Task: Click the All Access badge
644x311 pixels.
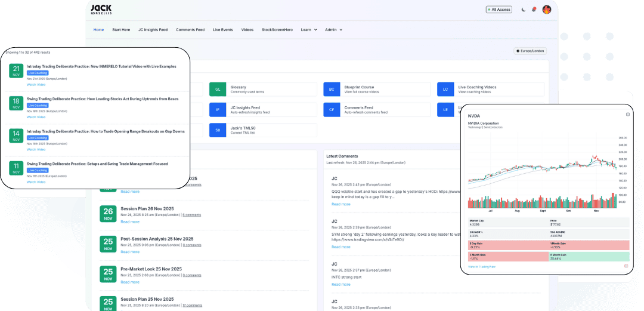Action: (x=499, y=10)
